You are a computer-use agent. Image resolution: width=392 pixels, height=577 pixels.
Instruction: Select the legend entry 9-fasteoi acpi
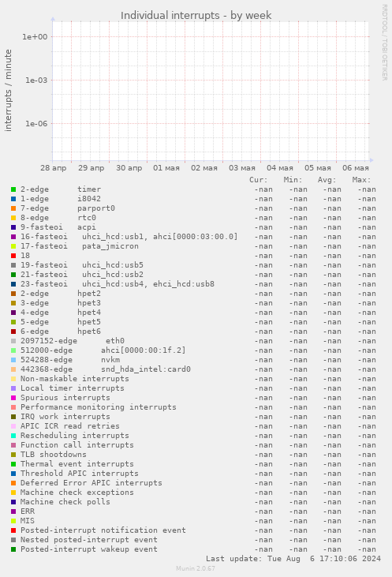click(58, 227)
